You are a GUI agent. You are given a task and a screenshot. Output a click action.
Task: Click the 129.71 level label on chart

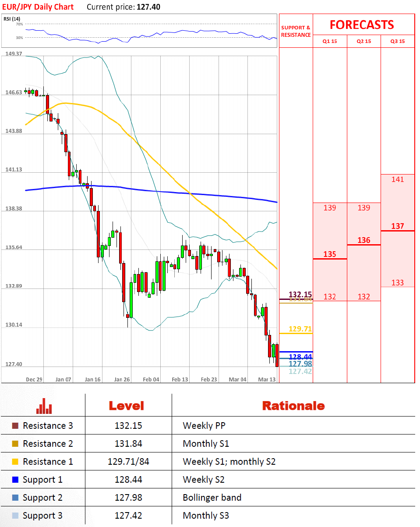[300, 329]
